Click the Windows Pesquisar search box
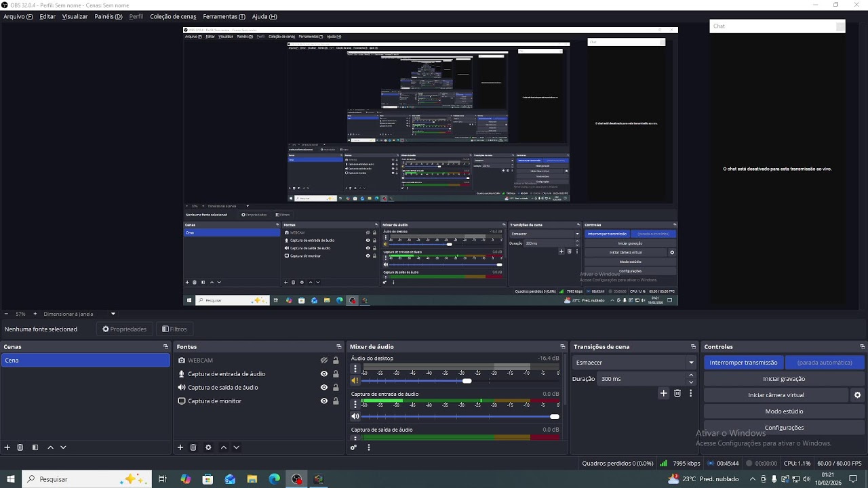Screen dimensions: 868x488 87,479
